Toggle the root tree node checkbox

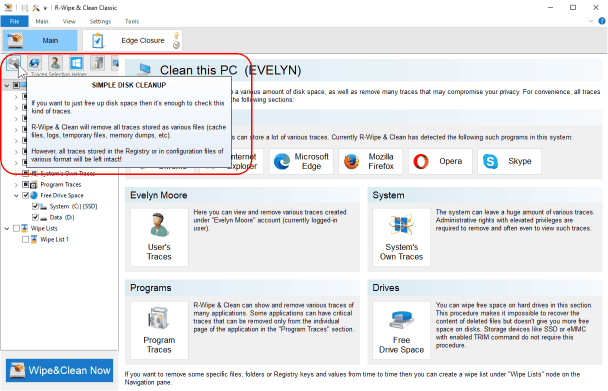16,85
